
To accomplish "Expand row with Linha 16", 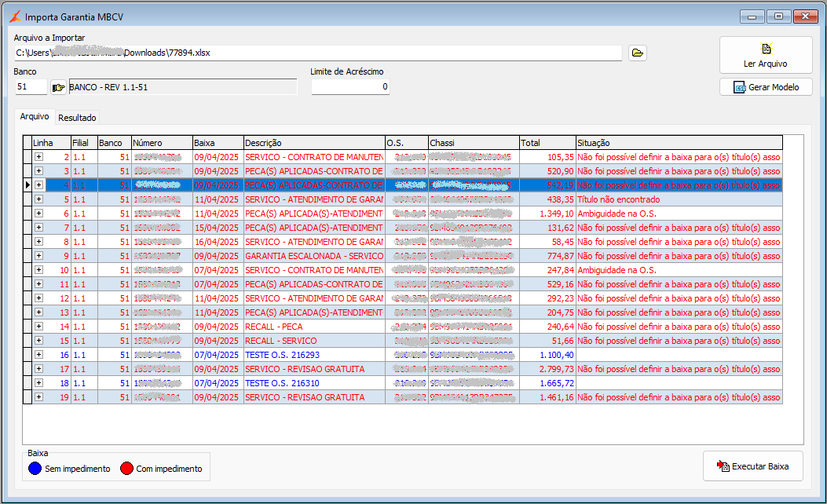I will [39, 355].
